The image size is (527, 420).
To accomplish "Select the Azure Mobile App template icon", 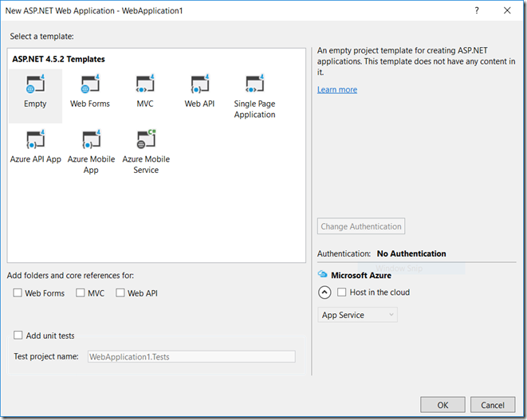I will click(x=91, y=139).
